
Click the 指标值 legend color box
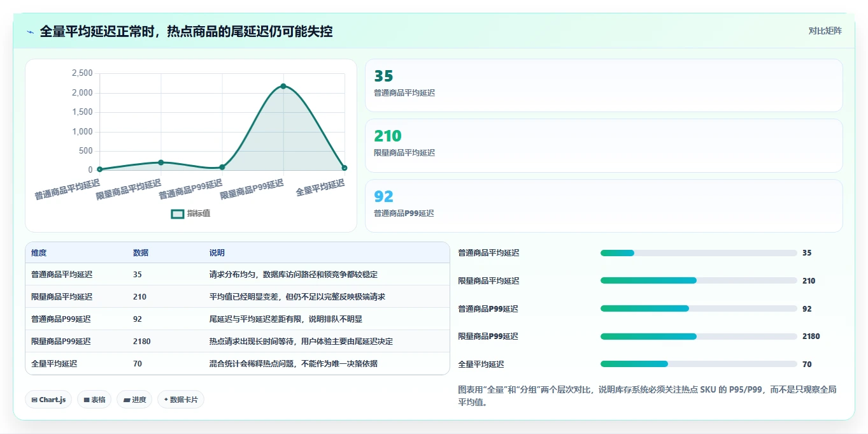(178, 213)
